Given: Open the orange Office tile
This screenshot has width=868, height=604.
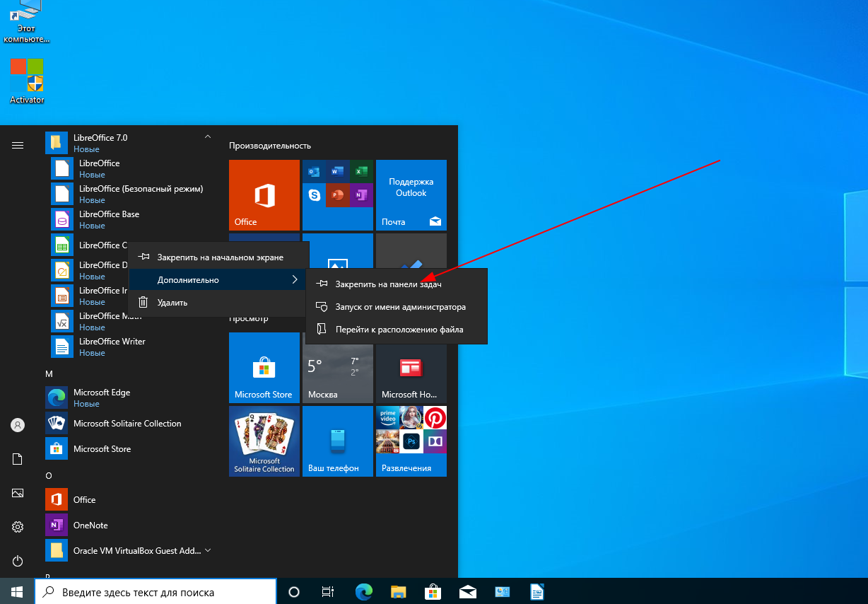Looking at the screenshot, I should [x=264, y=195].
